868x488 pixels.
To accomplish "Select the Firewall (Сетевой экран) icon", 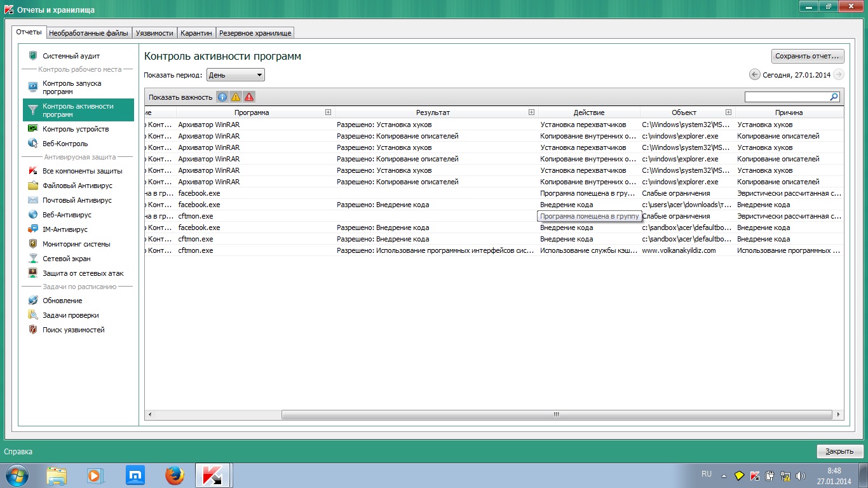I will [x=33, y=259].
